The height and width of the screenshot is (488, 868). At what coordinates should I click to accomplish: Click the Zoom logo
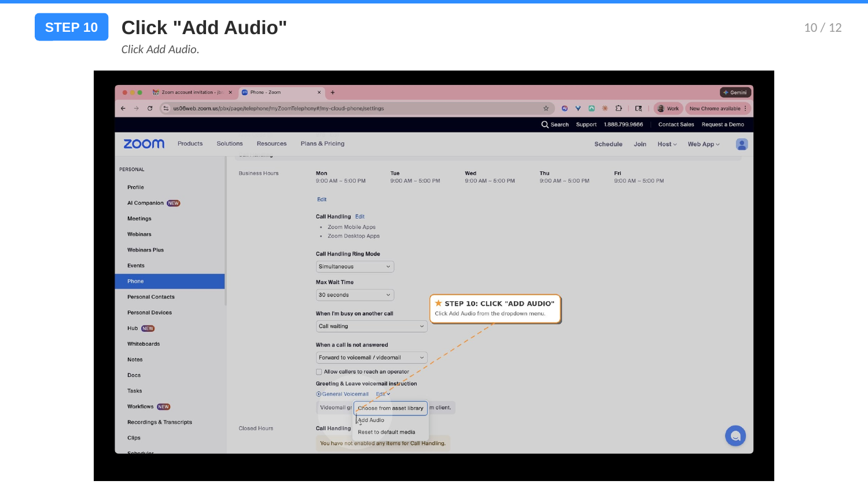tap(143, 143)
